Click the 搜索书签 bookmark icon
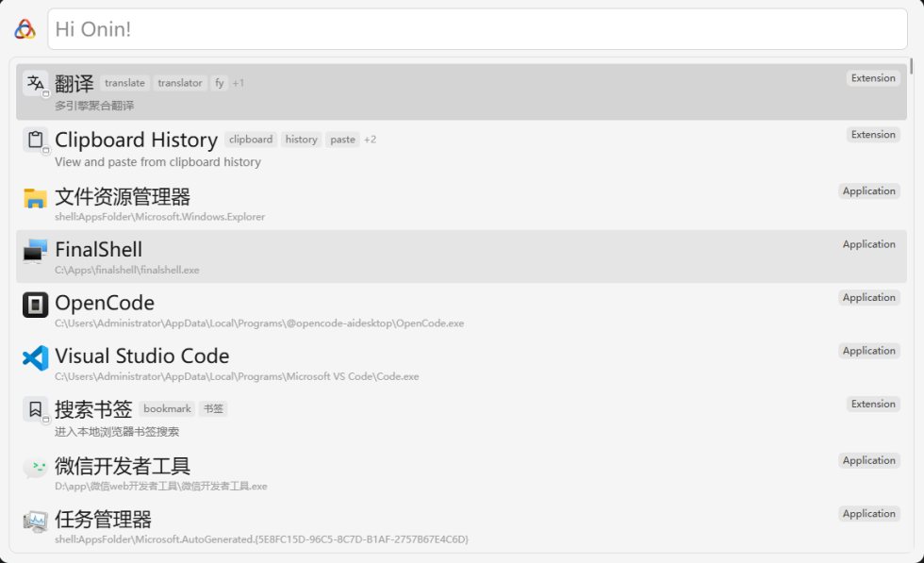924x563 pixels. [36, 409]
